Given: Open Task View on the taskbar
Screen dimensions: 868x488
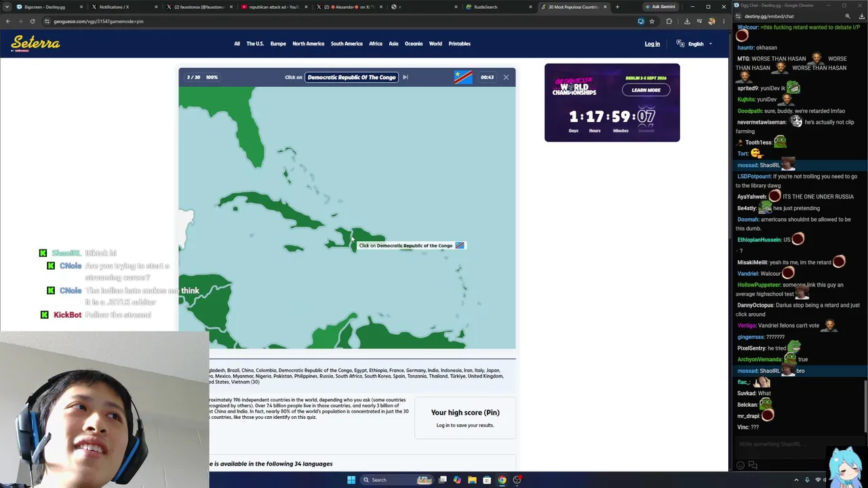Looking at the screenshot, I should [x=443, y=480].
